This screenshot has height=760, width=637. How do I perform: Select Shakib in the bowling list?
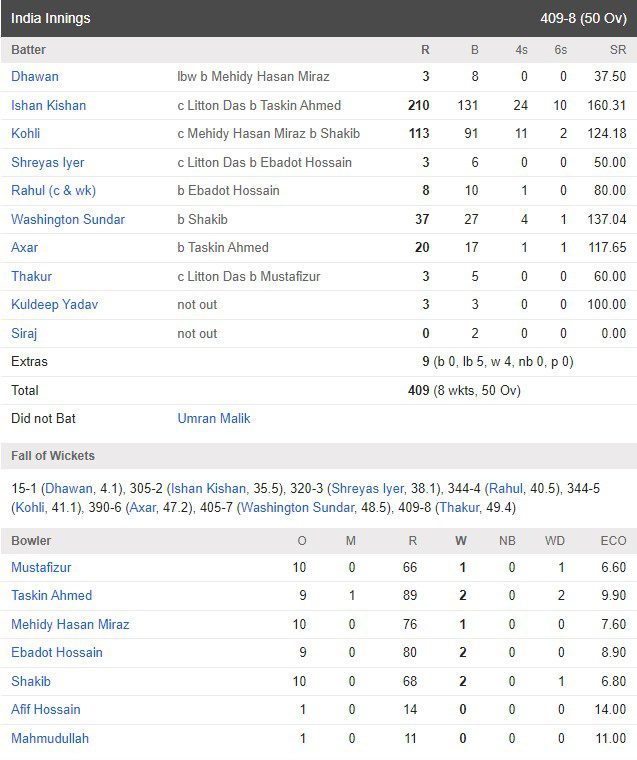pos(31,681)
